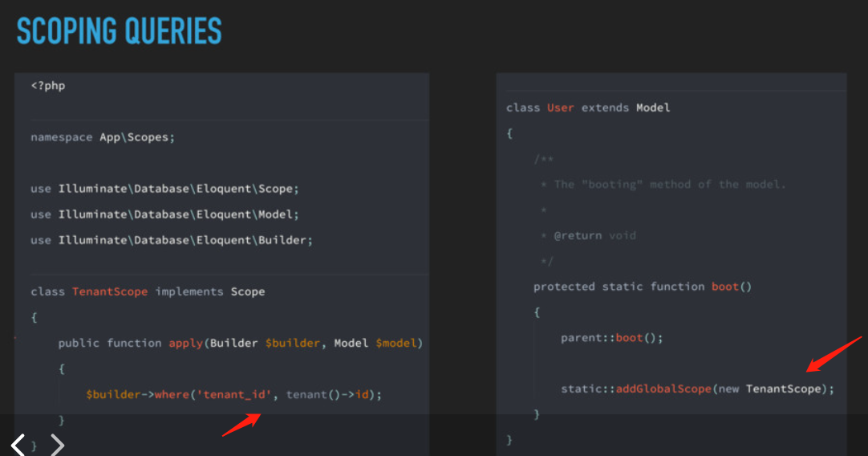Click the protected static function boot line
The width and height of the screenshot is (868, 456).
(x=643, y=287)
